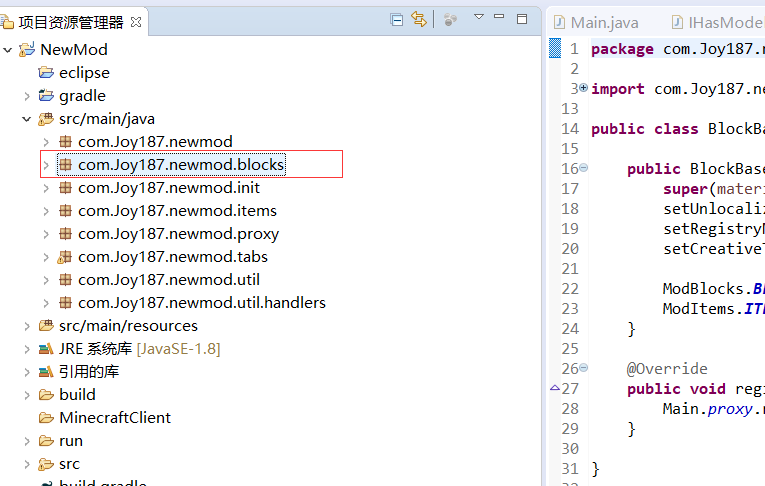The width and height of the screenshot is (765, 486).
Task: Expand the com.Joy187.newmod.items package
Action: 46,211
